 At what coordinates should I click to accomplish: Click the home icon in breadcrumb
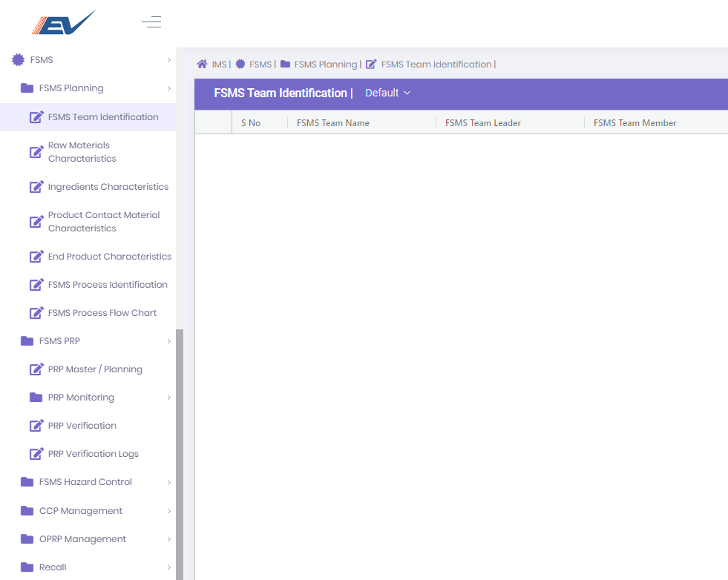[x=202, y=65]
